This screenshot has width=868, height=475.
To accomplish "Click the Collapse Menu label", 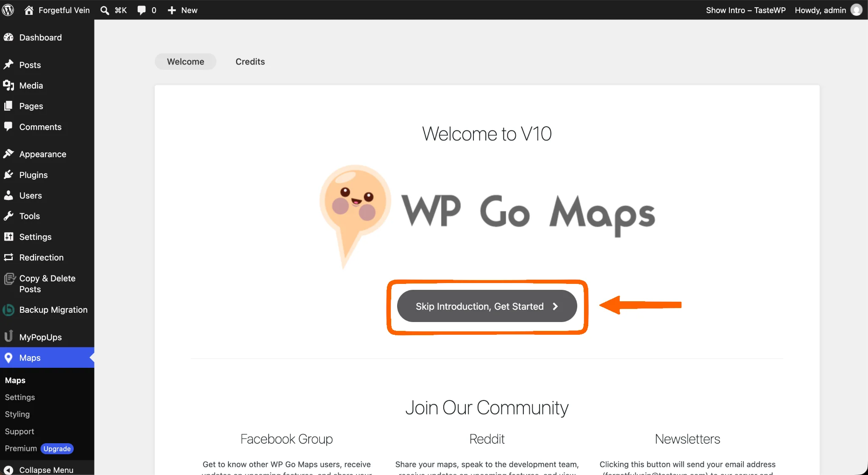I will pos(46,470).
